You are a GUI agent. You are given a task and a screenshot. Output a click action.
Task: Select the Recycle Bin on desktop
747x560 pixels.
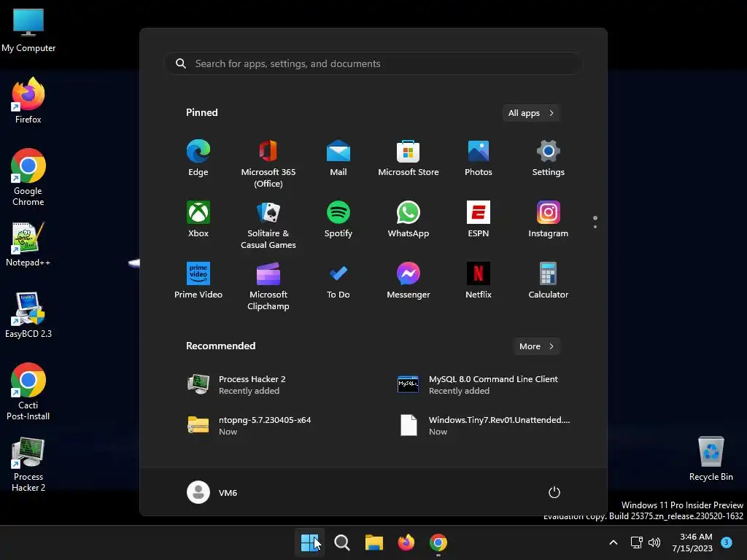[711, 459]
